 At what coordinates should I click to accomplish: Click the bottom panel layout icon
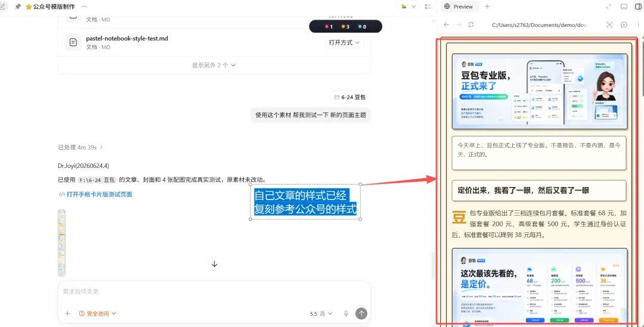[x=624, y=7]
